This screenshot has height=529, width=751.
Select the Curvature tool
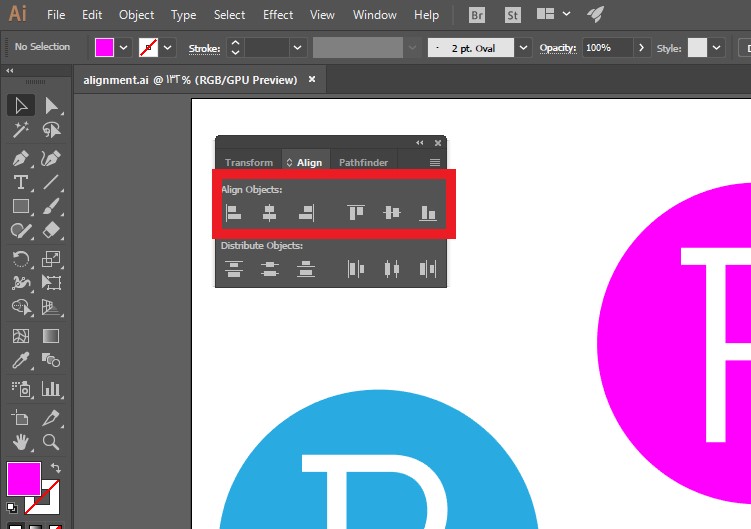tap(51, 158)
